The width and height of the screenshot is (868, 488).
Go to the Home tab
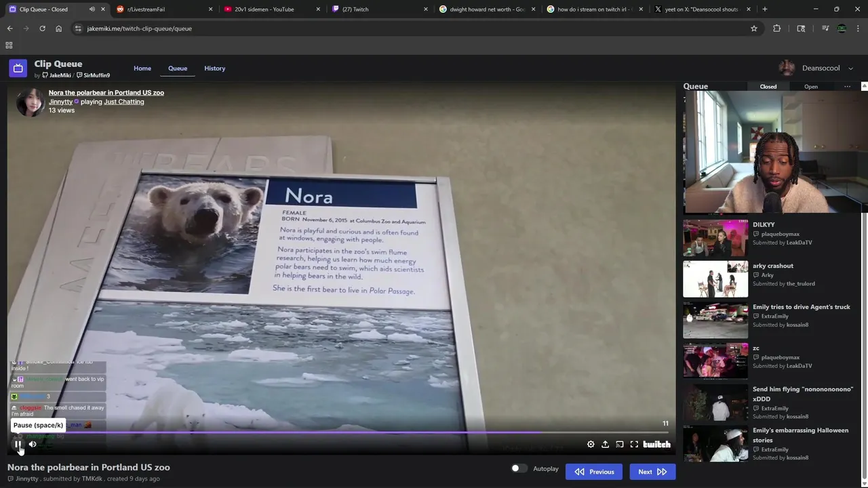pyautogui.click(x=142, y=68)
